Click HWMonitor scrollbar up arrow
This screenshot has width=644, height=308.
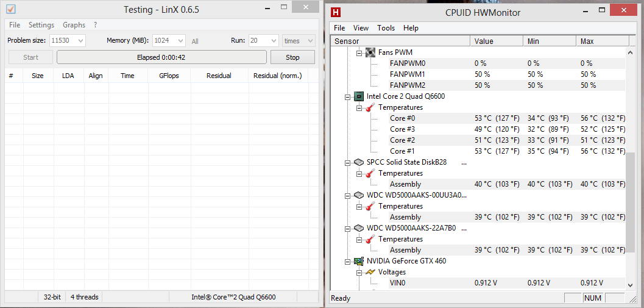click(631, 52)
